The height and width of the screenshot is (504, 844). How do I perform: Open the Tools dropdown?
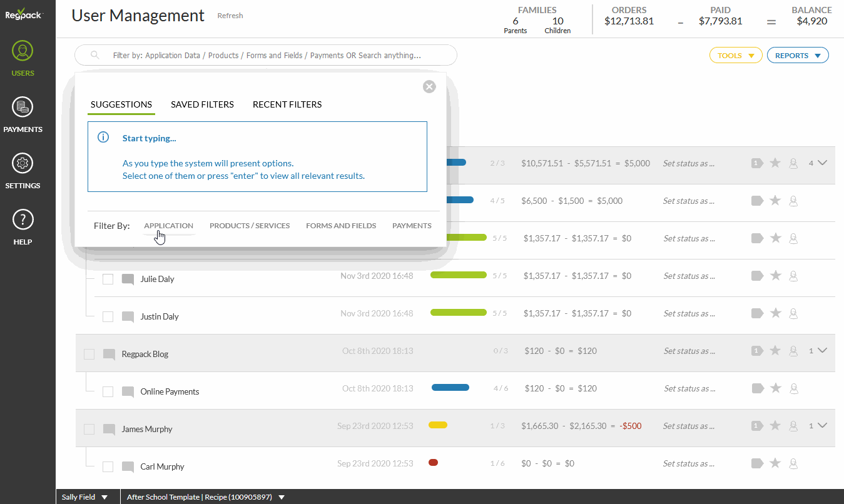click(736, 56)
